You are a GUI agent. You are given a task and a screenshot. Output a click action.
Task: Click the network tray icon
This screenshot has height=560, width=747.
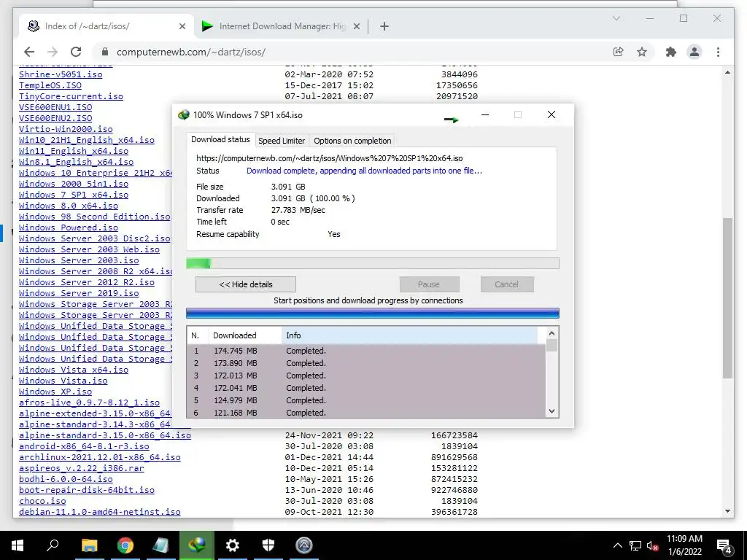pyautogui.click(x=635, y=545)
